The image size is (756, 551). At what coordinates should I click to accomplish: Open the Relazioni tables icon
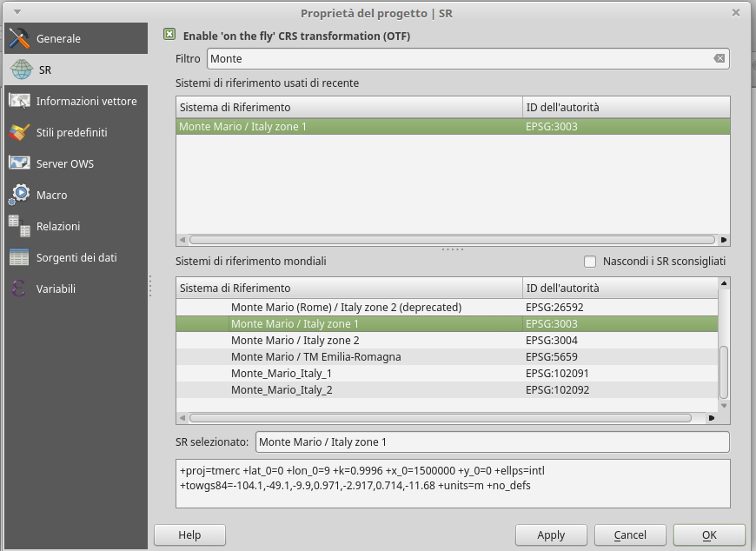tap(19, 226)
